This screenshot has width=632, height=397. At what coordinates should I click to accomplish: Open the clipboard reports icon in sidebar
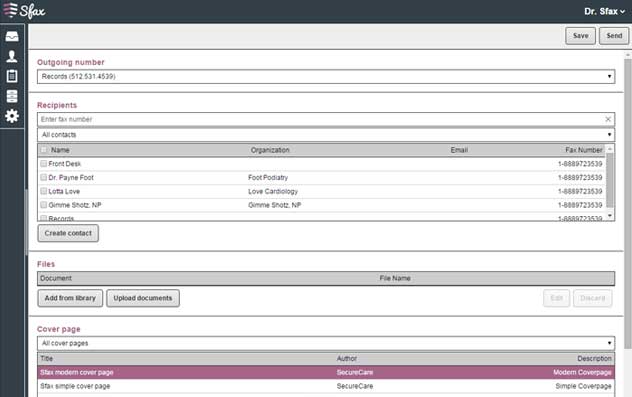(12, 76)
